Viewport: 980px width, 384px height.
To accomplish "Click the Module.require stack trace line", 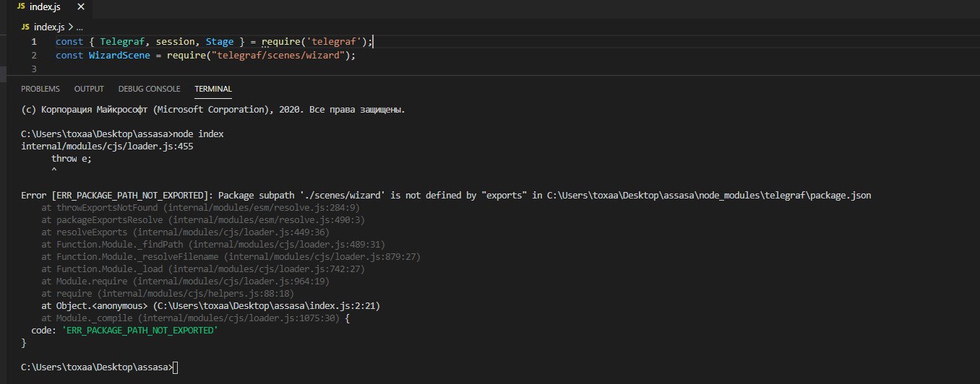I will pos(185,282).
